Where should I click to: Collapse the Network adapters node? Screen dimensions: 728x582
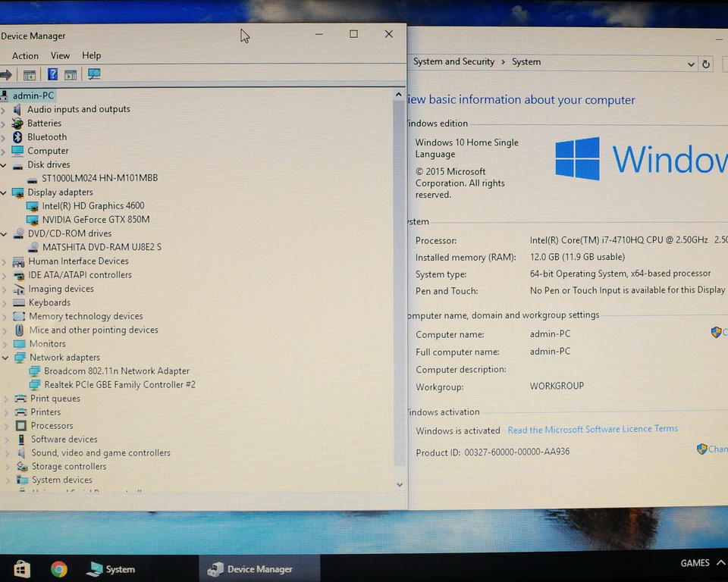5,358
